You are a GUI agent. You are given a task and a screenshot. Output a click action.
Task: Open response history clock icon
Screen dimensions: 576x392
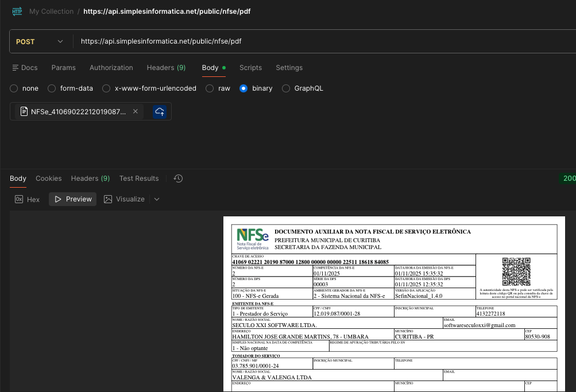tap(178, 178)
